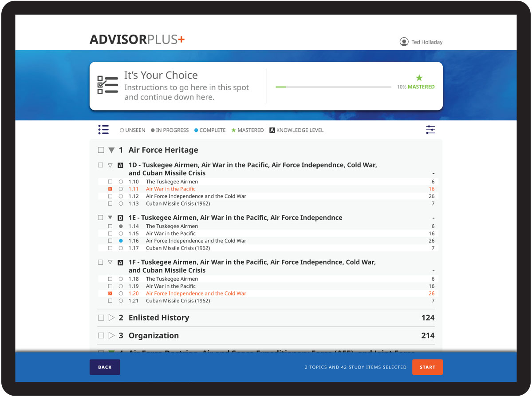Click the knowledge level A badge for 1D
This screenshot has width=532, height=397.
120,165
